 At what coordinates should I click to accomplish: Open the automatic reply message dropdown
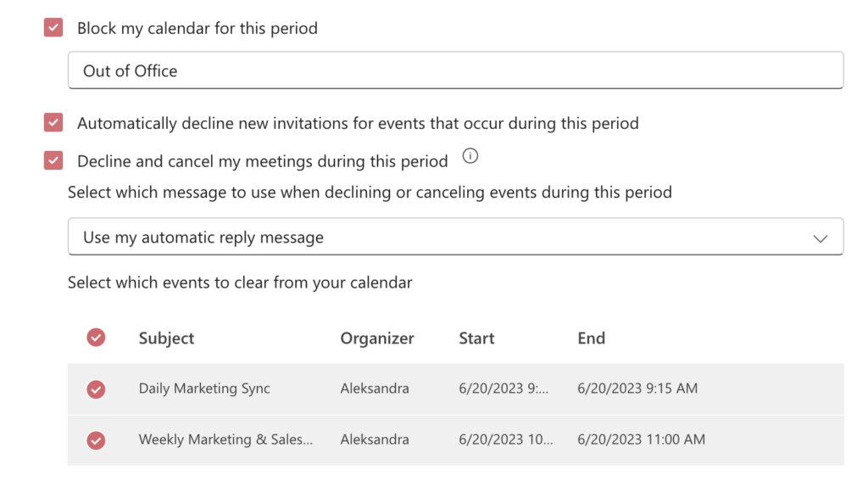tap(454, 238)
